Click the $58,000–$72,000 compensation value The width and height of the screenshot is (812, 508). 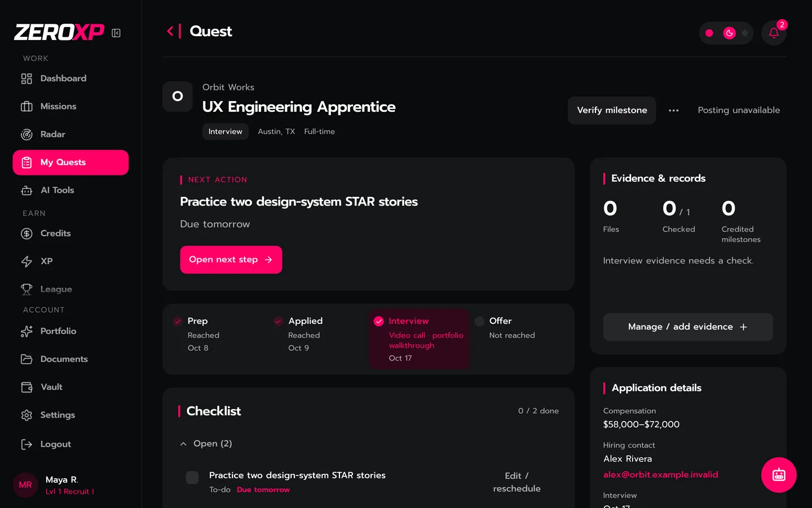(642, 424)
